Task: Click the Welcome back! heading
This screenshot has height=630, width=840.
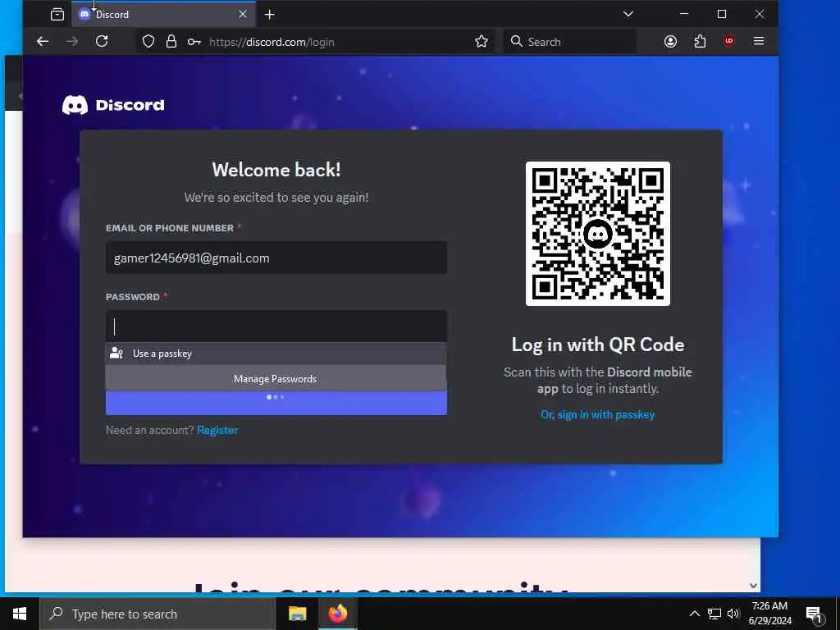Action: click(x=276, y=170)
